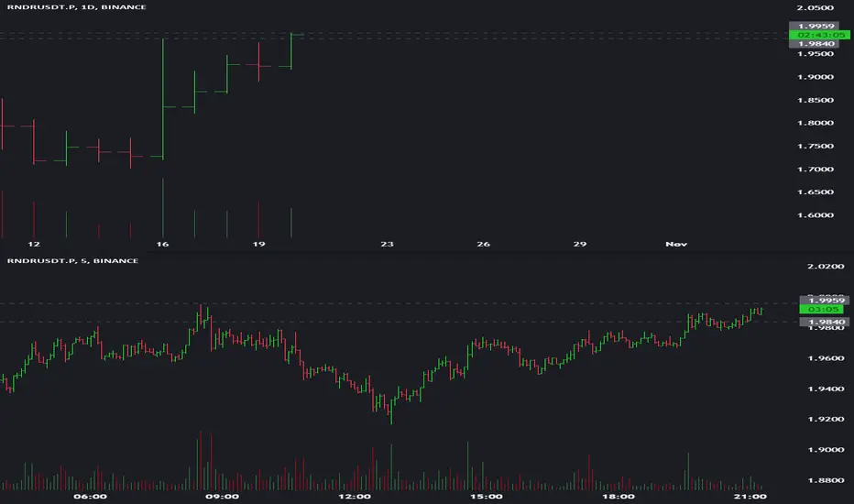The width and height of the screenshot is (854, 504).
Task: Click the green 02:43:05 countdown label
Action: coord(820,35)
